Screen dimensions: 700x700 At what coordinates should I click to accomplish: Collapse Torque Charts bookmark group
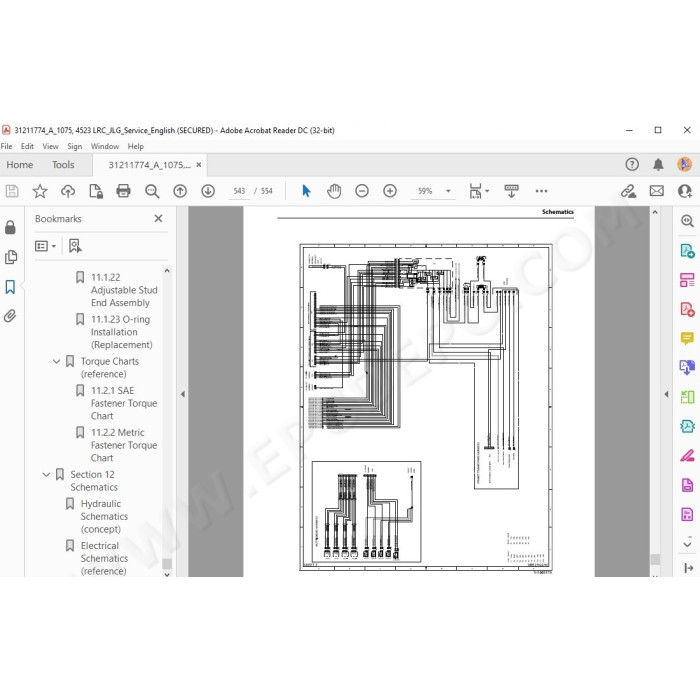56,361
